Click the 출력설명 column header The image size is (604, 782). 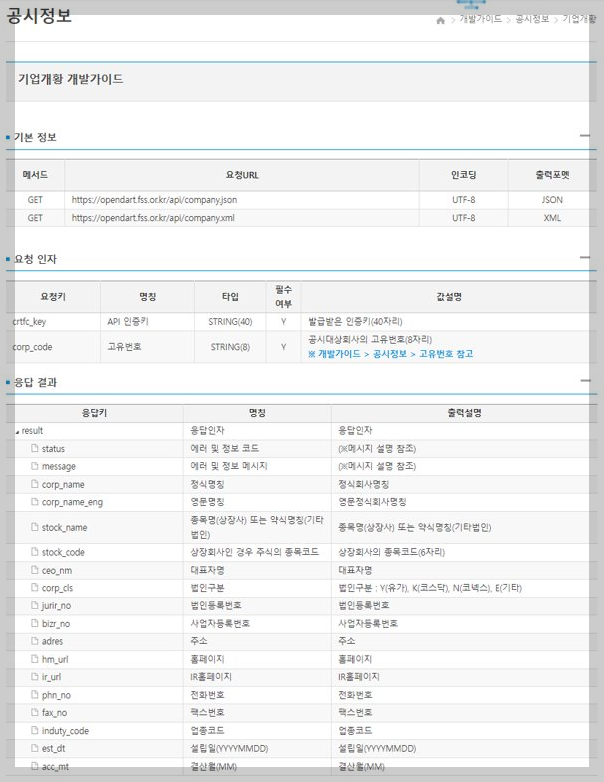point(464,413)
